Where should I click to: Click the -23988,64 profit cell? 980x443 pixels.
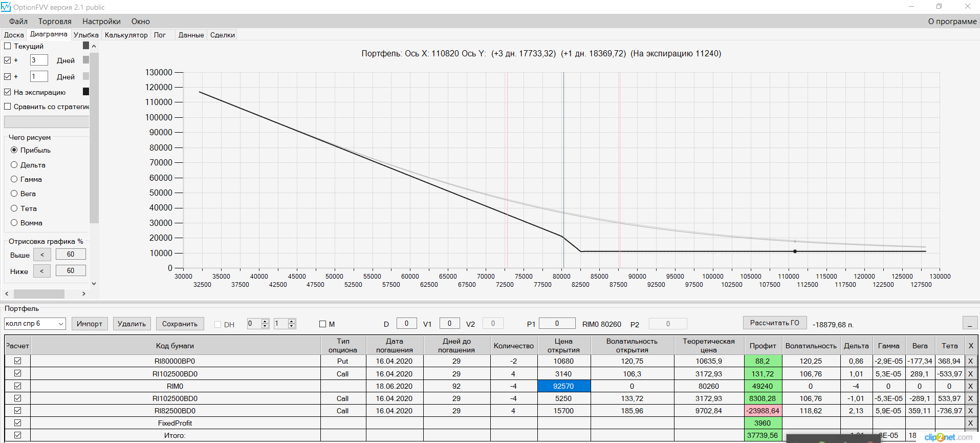click(x=763, y=411)
